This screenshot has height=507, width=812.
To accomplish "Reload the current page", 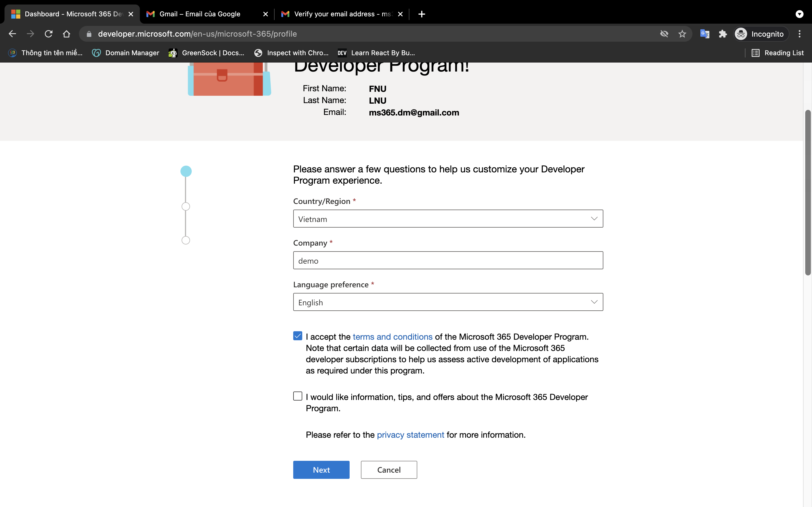I will (x=48, y=34).
